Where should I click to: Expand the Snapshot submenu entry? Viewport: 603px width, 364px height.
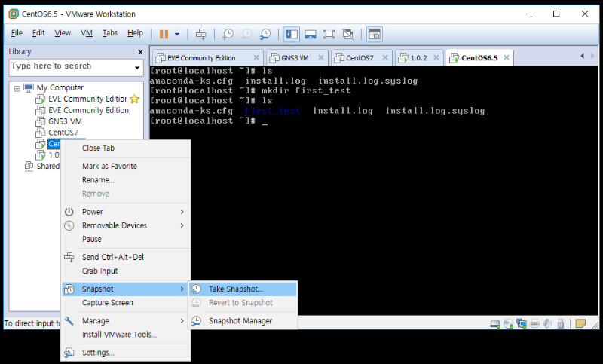(x=126, y=289)
